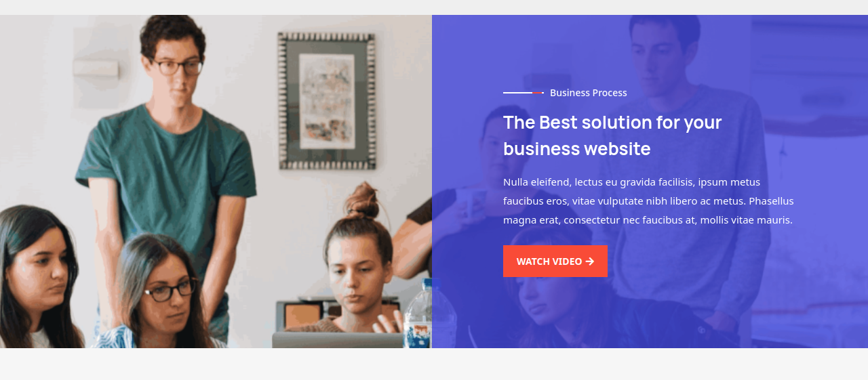Click the arrow icon inside Watch Video button
The image size is (868, 380).
coord(589,261)
